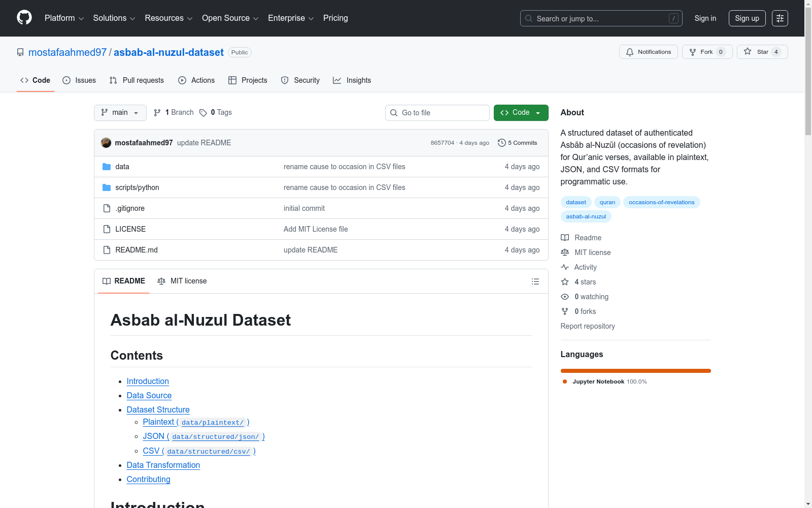Click the quran topic tag
This screenshot has height=508, width=812.
point(607,202)
